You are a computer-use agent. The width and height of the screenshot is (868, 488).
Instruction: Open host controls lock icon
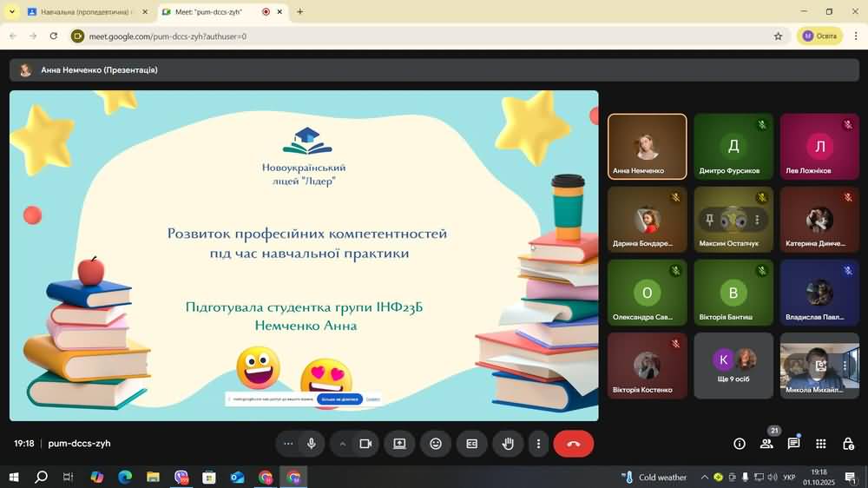(x=848, y=444)
